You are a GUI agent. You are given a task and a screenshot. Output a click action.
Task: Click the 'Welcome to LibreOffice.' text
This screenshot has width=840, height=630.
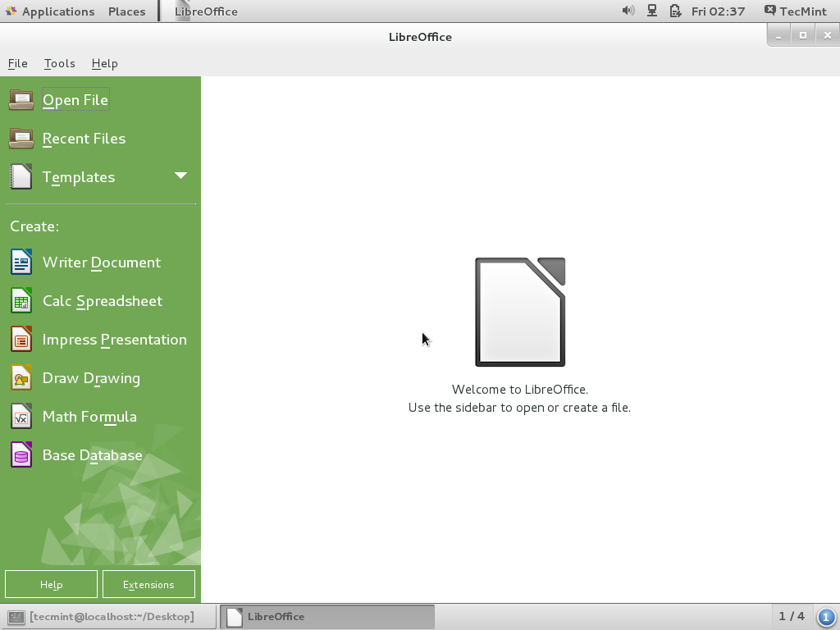point(520,390)
